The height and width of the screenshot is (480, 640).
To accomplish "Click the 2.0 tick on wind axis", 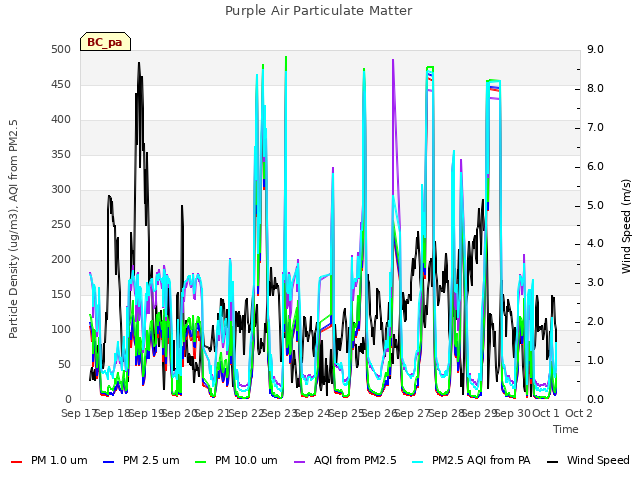I will (x=595, y=322).
